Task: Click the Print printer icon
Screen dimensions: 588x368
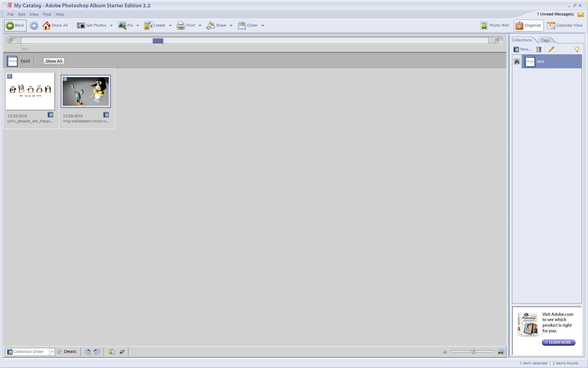Action: click(x=181, y=25)
